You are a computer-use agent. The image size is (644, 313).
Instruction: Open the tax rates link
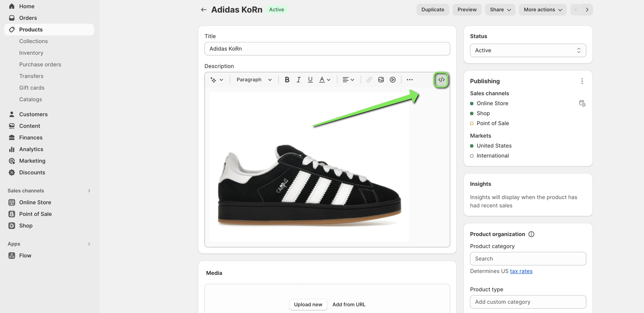521,271
